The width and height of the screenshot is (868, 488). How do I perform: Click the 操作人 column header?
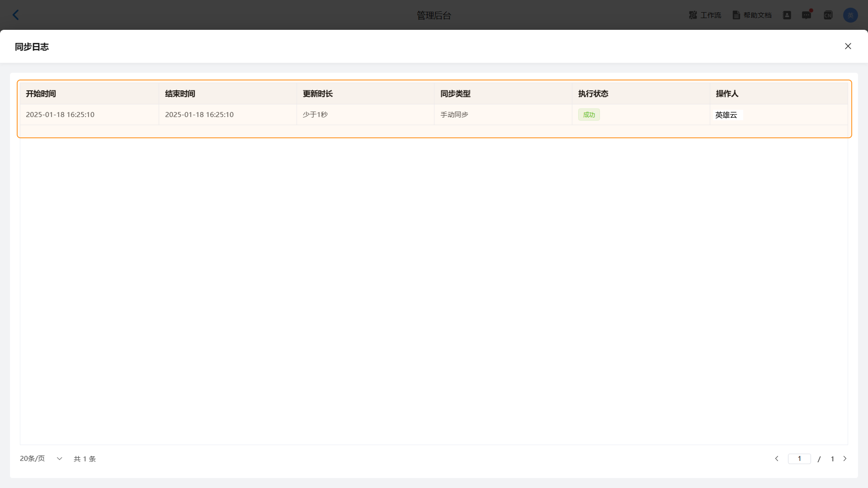779,94
